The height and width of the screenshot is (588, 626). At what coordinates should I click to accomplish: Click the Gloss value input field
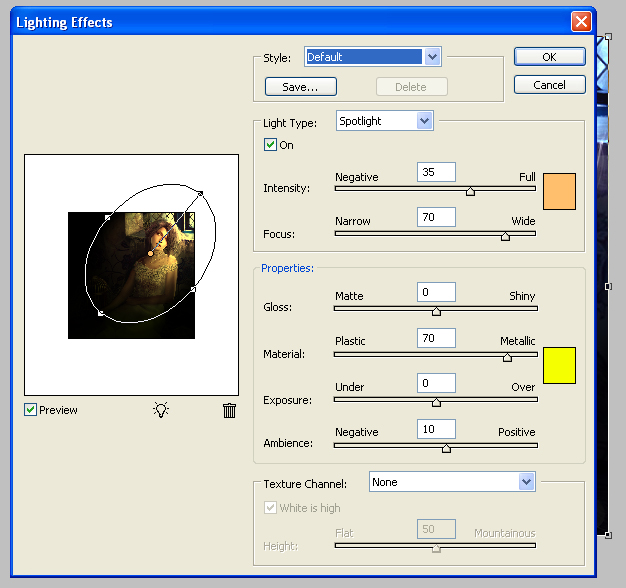click(434, 292)
